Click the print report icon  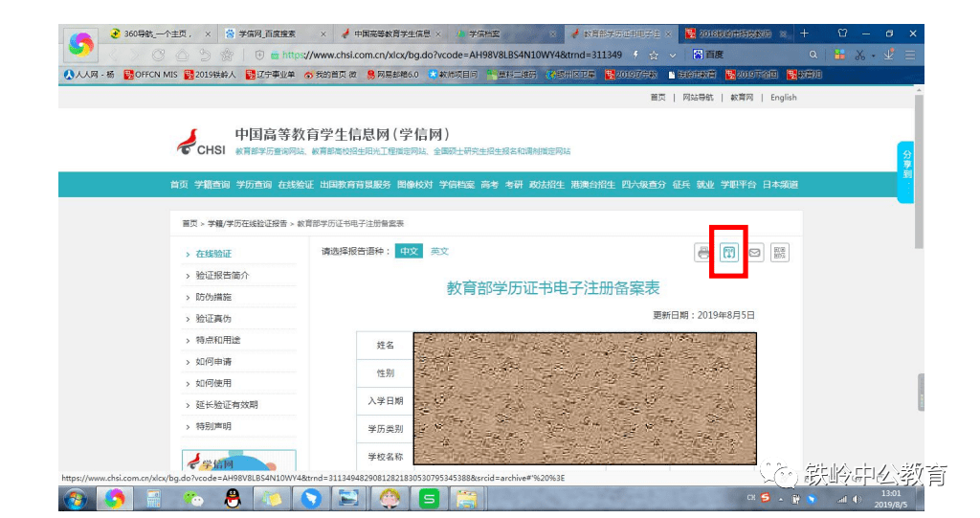(x=703, y=253)
